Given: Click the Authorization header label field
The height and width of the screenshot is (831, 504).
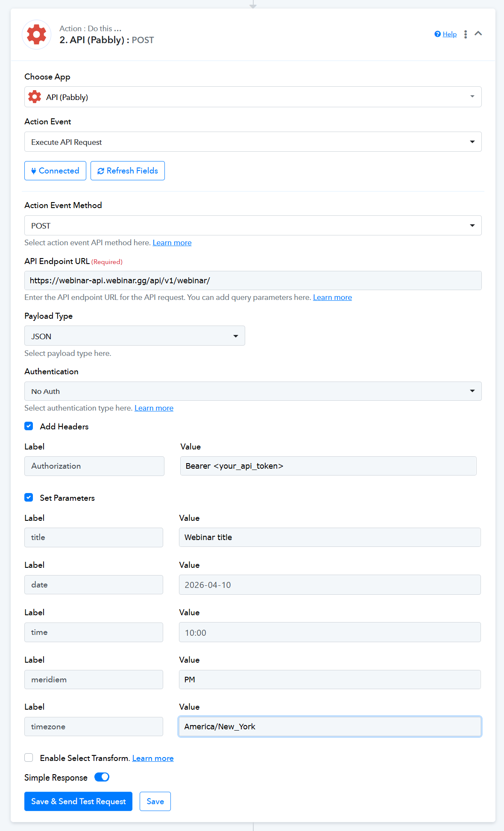Looking at the screenshot, I should (94, 466).
